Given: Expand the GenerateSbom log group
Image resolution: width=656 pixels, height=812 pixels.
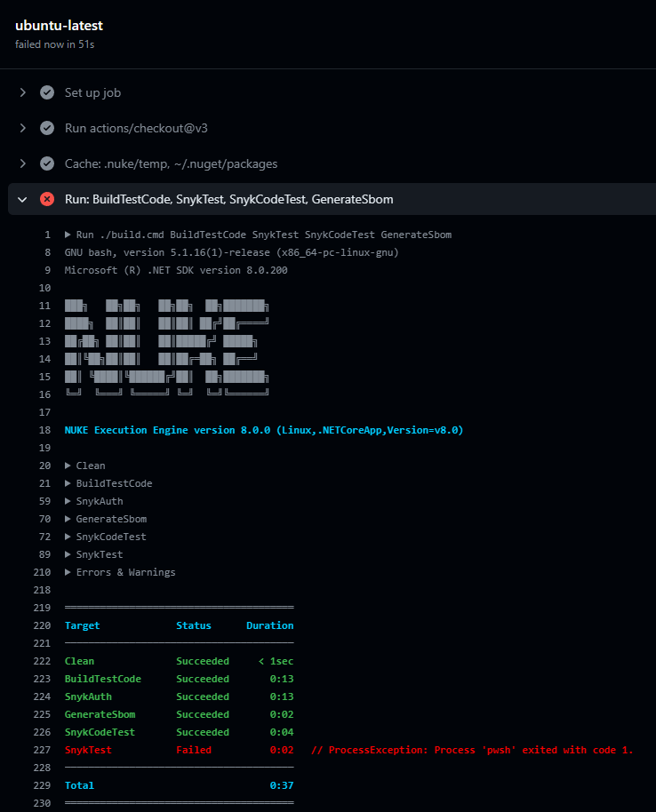Looking at the screenshot, I should pyautogui.click(x=69, y=519).
